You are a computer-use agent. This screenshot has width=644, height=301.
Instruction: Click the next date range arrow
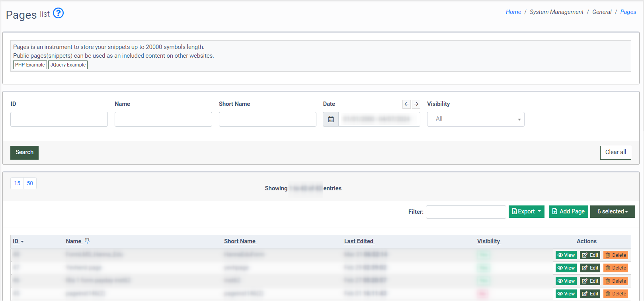point(416,104)
